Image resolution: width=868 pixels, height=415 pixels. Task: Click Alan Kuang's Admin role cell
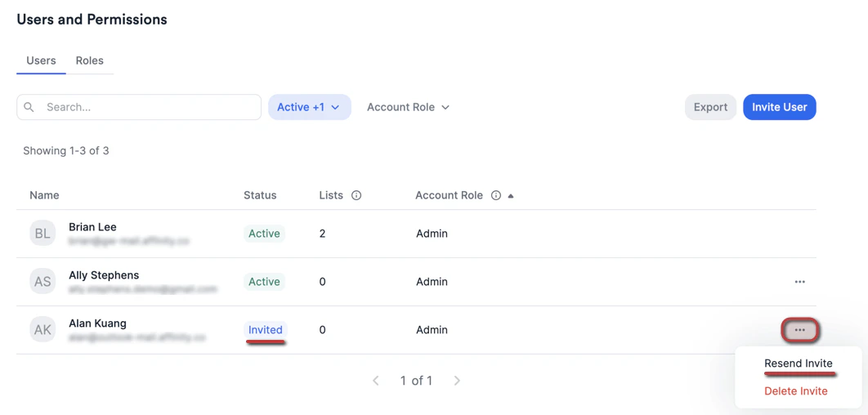pyautogui.click(x=432, y=330)
